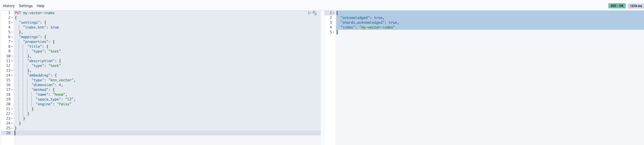Click the fold-end marker on line 5 of editor
Screen dimensions: 644x145
pyautogui.click(x=12, y=32)
